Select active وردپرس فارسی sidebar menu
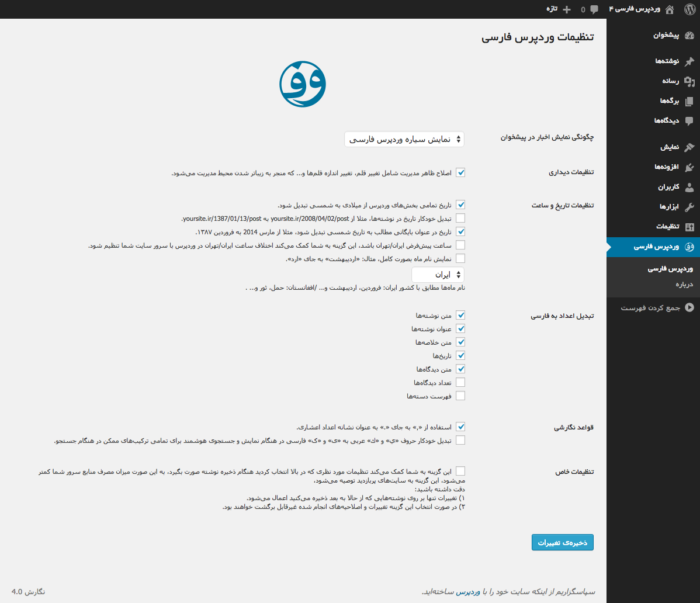Image resolution: width=700 pixels, height=603 pixels. [x=653, y=247]
